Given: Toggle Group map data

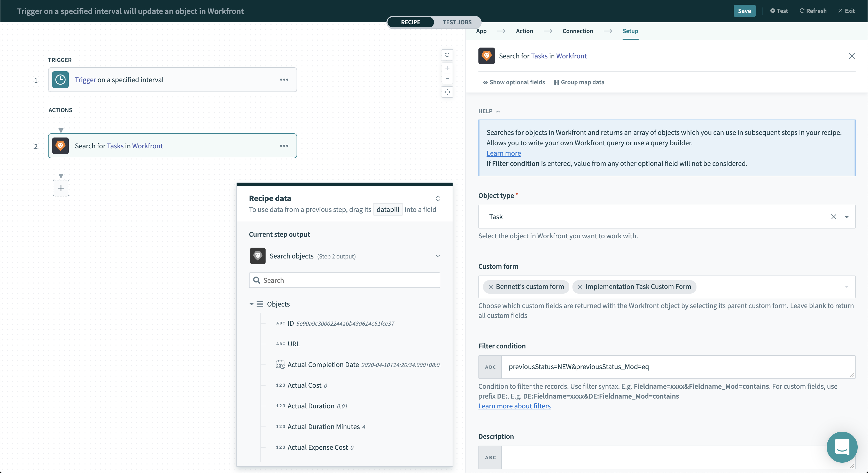Looking at the screenshot, I should pos(579,82).
